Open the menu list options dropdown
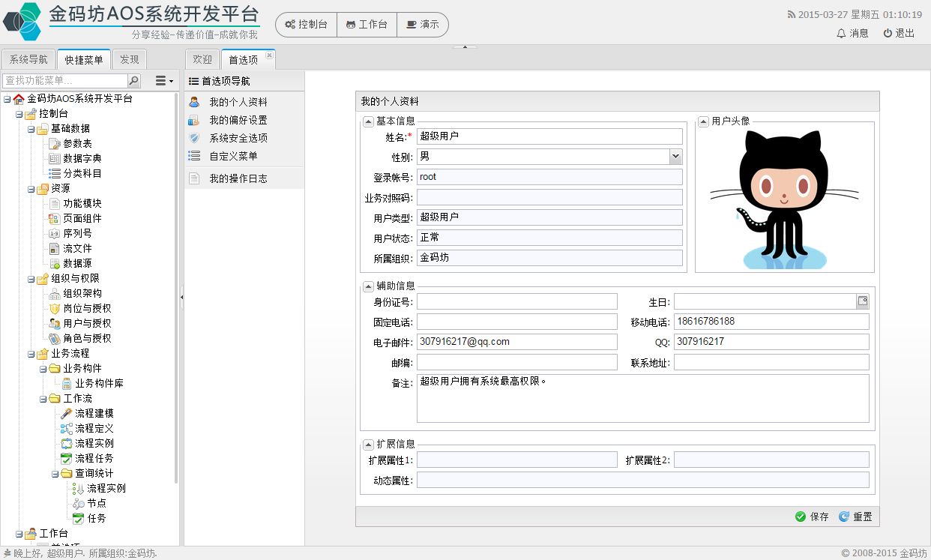931x560 pixels. click(164, 81)
